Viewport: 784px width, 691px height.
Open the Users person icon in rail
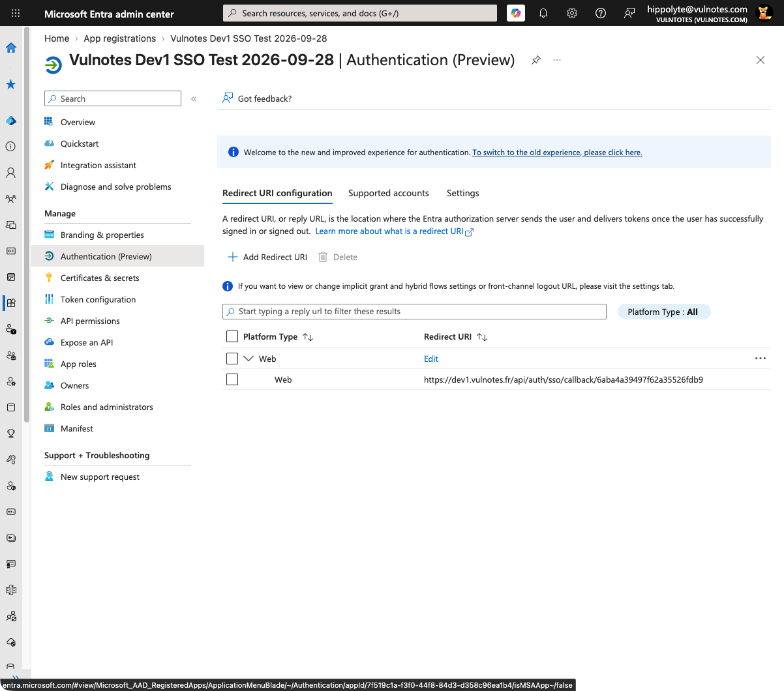click(x=11, y=173)
